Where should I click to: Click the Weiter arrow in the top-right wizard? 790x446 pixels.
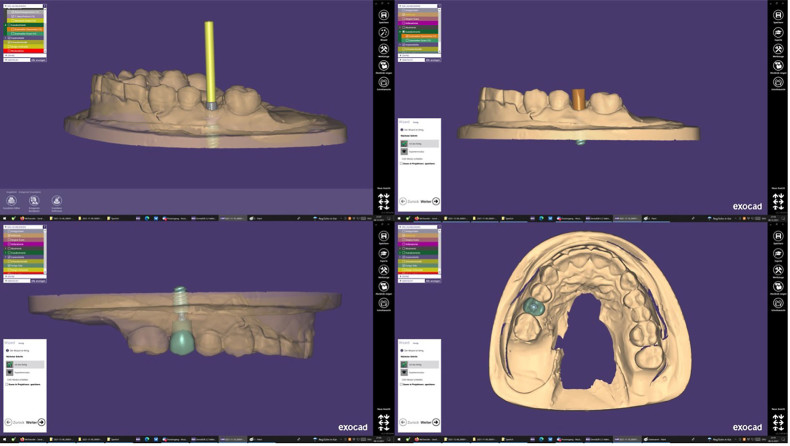[x=436, y=201]
